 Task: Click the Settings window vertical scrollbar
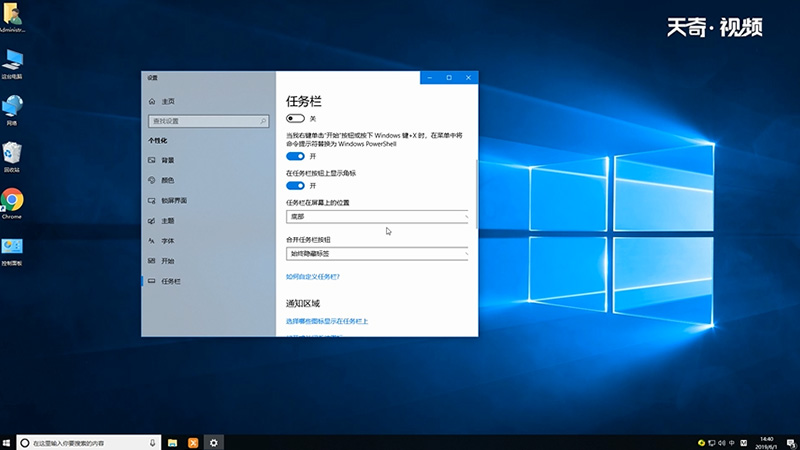pyautogui.click(x=477, y=194)
